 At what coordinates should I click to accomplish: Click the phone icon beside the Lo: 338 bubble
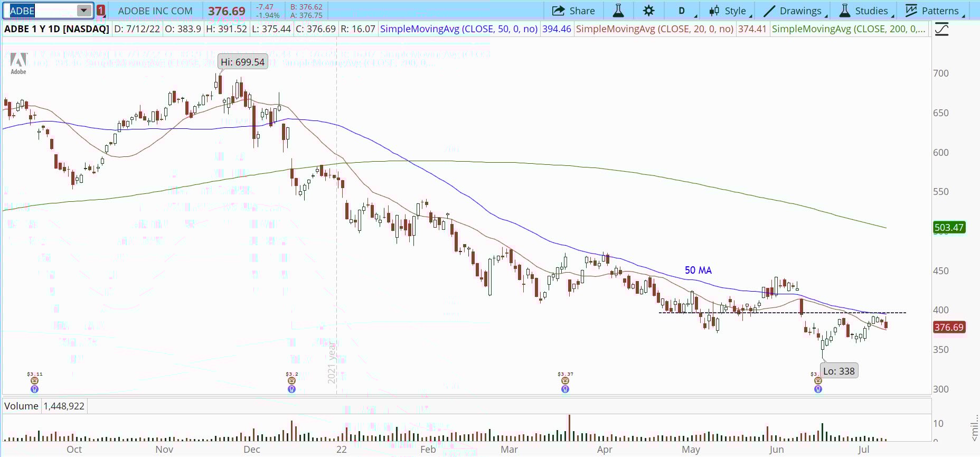818,380
